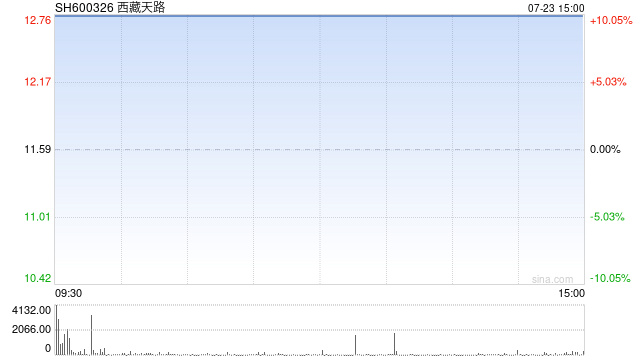Click the SH600326 西藏天路 stock title
640x360 pixels.
click(110, 7)
